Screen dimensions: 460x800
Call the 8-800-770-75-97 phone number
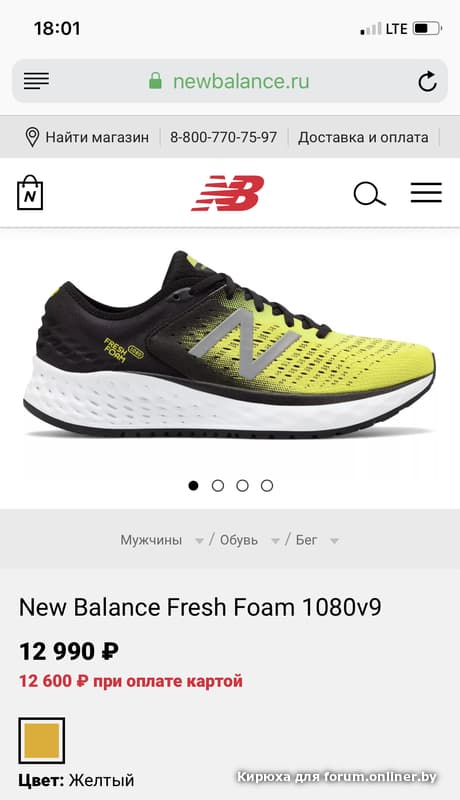click(x=223, y=137)
